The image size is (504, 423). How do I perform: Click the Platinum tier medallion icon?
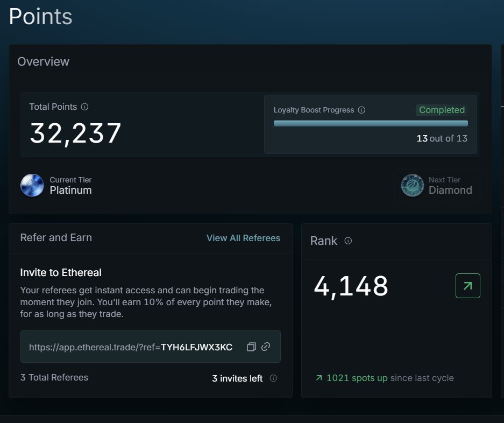click(32, 185)
